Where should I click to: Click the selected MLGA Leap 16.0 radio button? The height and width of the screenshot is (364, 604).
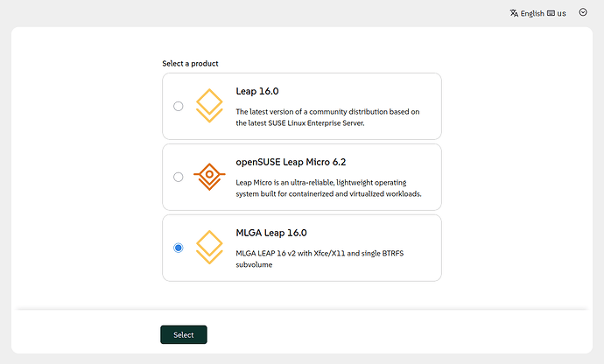tap(178, 248)
